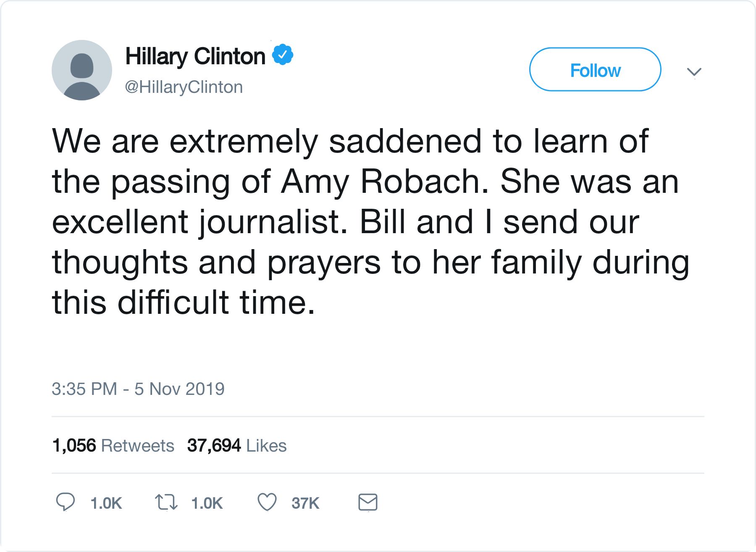Image resolution: width=756 pixels, height=552 pixels.
Task: Click the Follow button
Action: pos(595,69)
